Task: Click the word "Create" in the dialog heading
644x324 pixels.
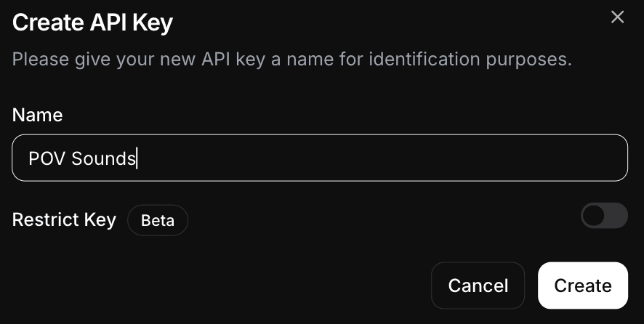Action: click(45, 23)
